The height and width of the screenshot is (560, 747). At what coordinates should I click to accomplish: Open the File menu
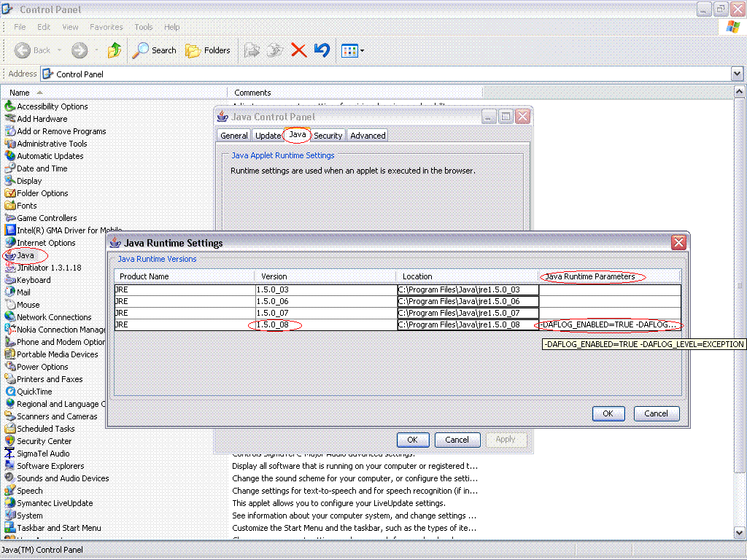(20, 27)
